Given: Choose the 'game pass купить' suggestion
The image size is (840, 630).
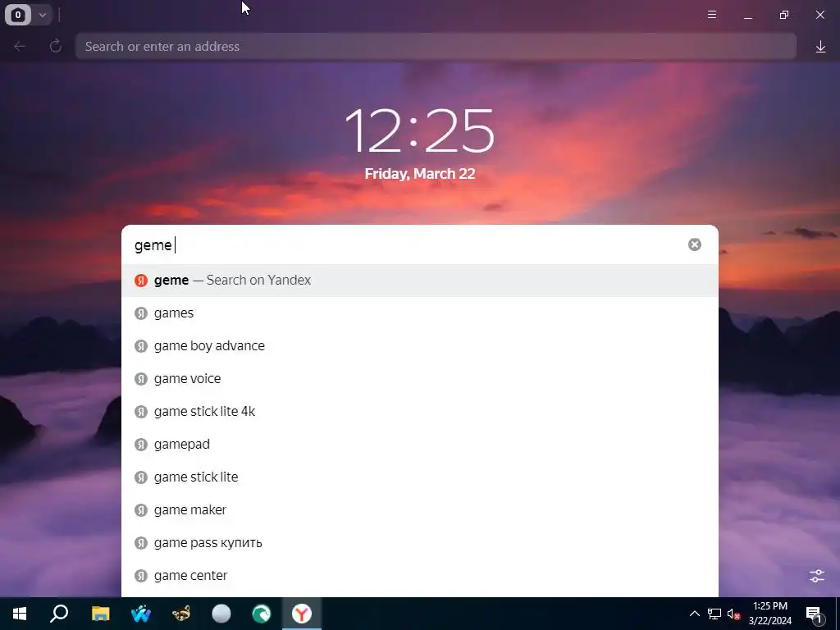Looking at the screenshot, I should point(419,543).
